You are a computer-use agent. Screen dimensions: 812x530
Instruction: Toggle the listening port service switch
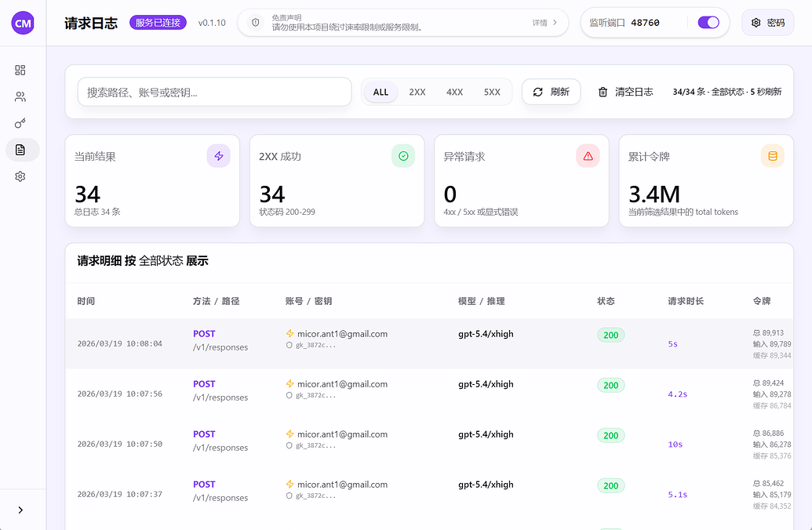[708, 22]
